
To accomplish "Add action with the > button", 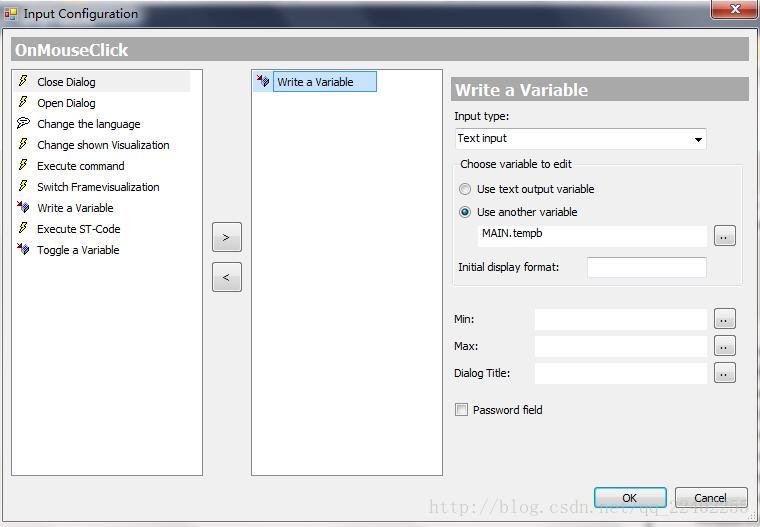I will tap(227, 237).
